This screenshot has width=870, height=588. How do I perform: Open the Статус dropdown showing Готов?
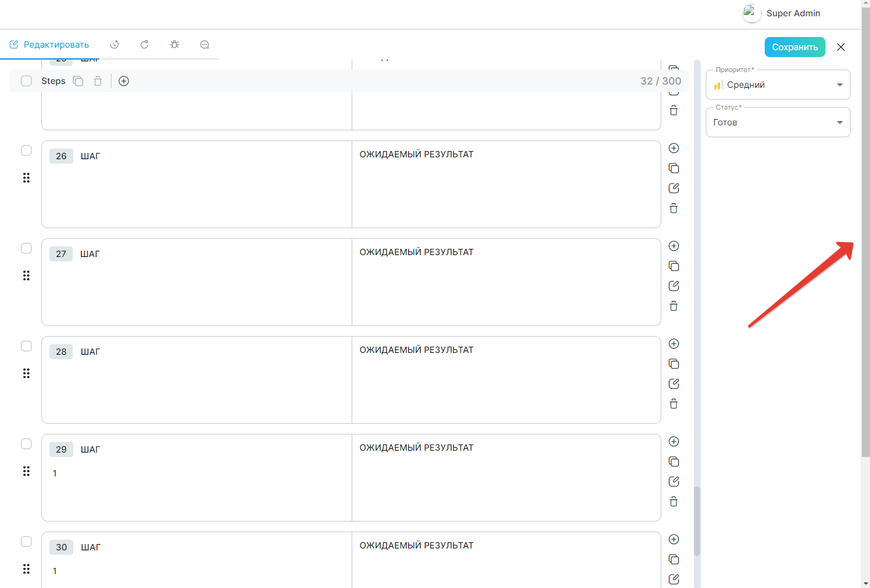click(778, 122)
